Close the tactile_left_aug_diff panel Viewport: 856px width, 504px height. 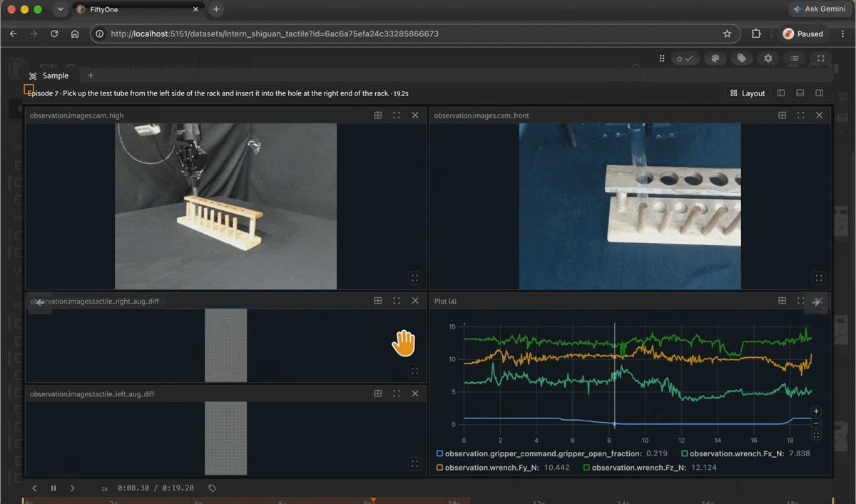tap(415, 394)
